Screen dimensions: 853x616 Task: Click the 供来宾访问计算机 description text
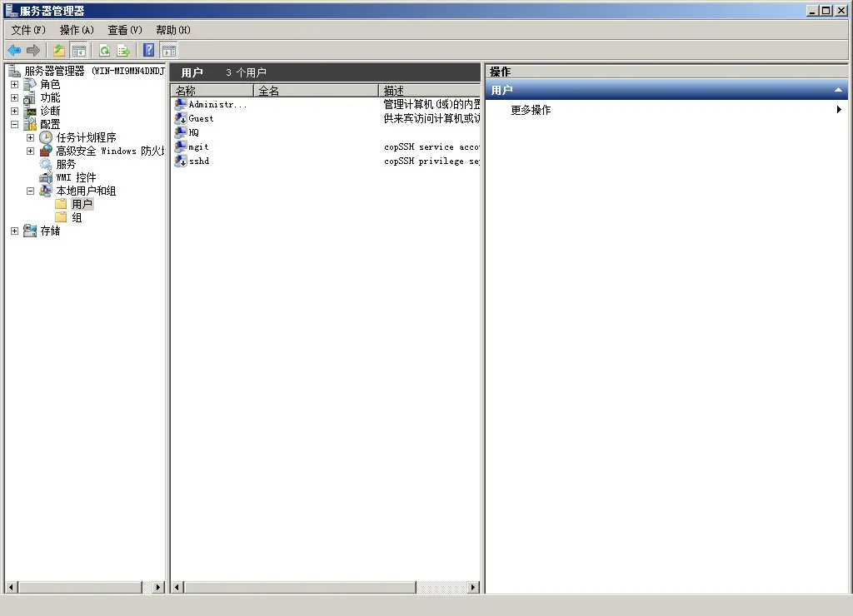(x=432, y=118)
